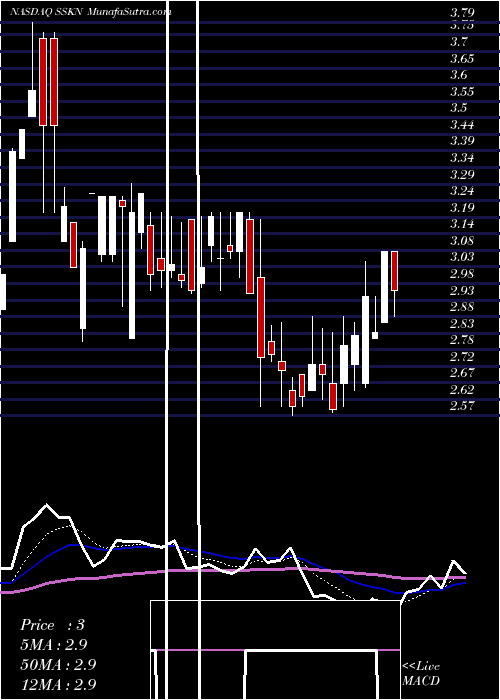Click the 'Price : 3' readout
This screenshot has height=700, width=500.
click(53, 625)
